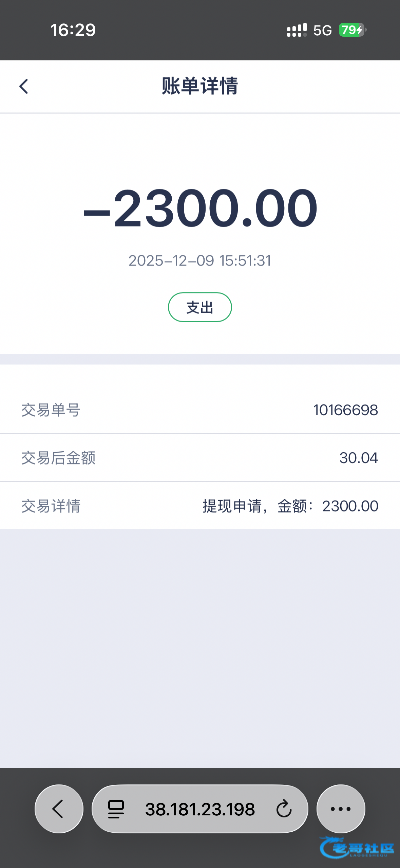Tap the transaction number 10166698
Viewport: 400px width, 868px height.
point(345,410)
